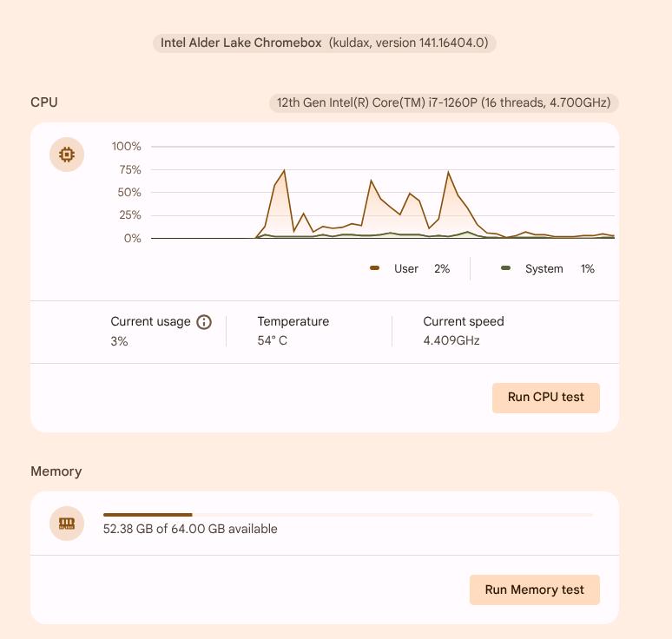The height and width of the screenshot is (639, 672).
Task: Click the memory RAM module icon
Action: click(67, 524)
